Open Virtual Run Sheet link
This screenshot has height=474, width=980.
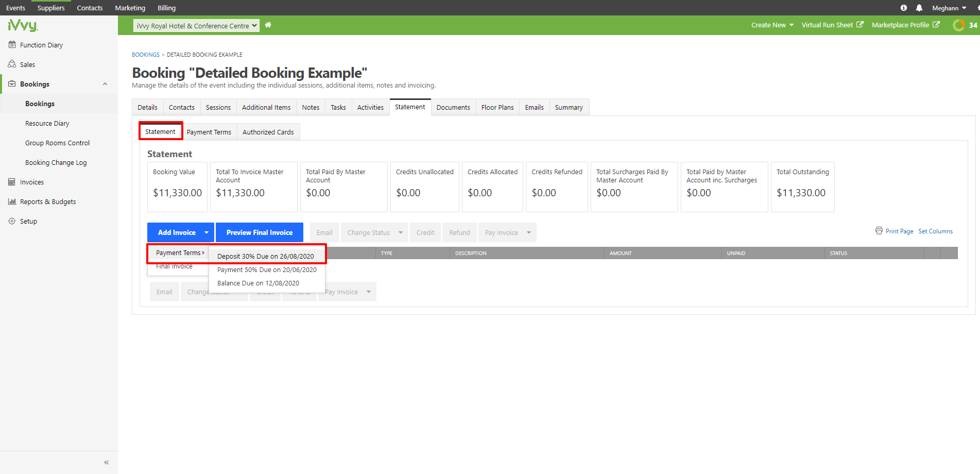pyautogui.click(x=832, y=25)
